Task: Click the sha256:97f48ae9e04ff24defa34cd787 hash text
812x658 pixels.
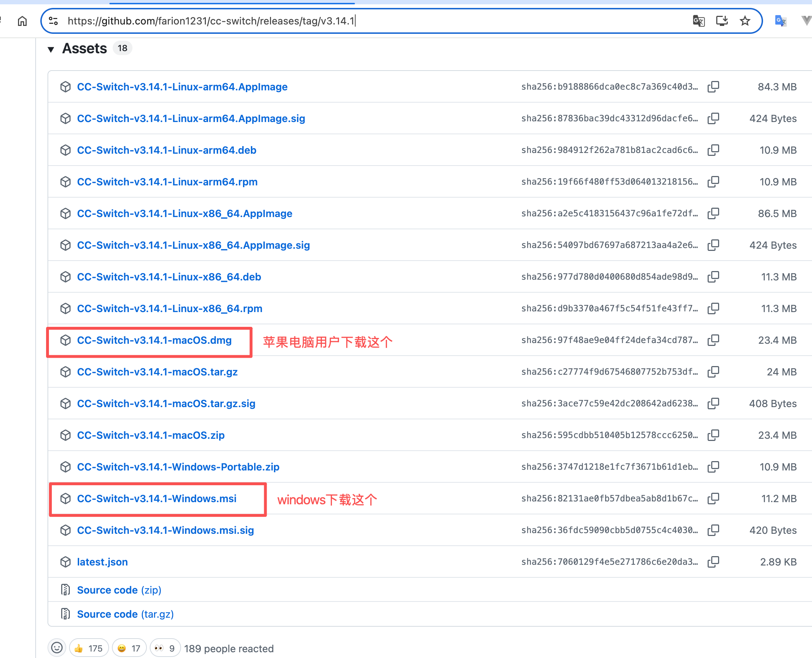Action: click(609, 341)
